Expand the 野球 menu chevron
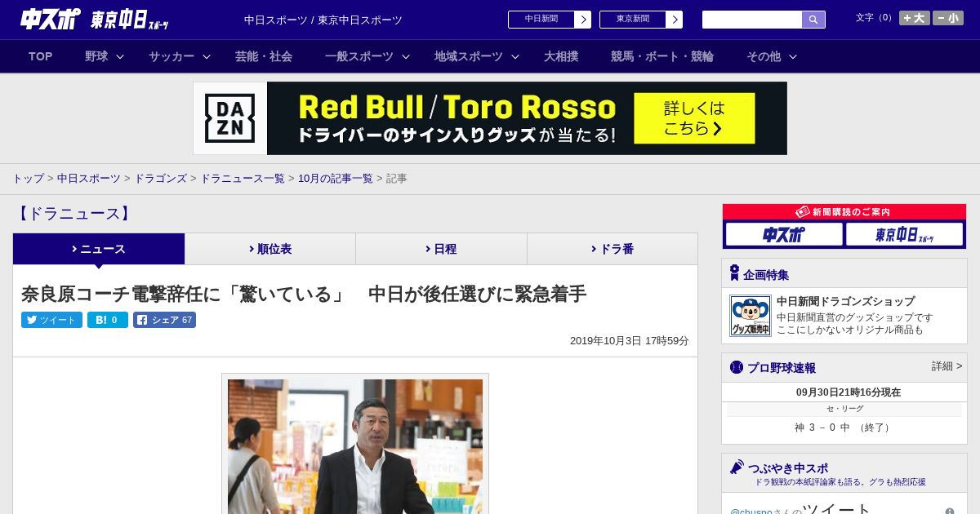This screenshot has height=514, width=980. [120, 57]
